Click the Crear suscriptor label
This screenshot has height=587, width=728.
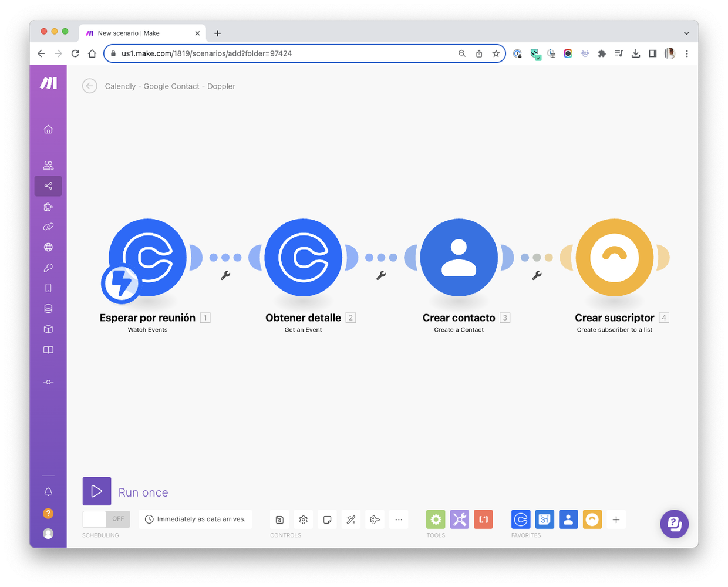[614, 318]
